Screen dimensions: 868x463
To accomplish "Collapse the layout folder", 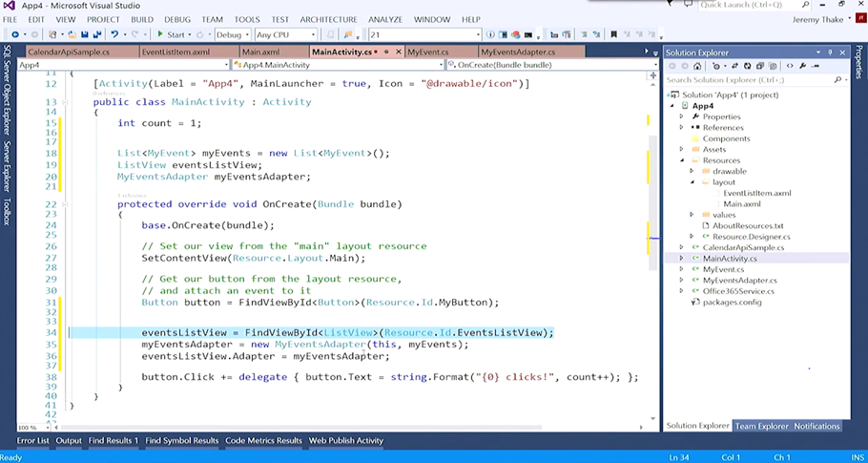I will 692,182.
